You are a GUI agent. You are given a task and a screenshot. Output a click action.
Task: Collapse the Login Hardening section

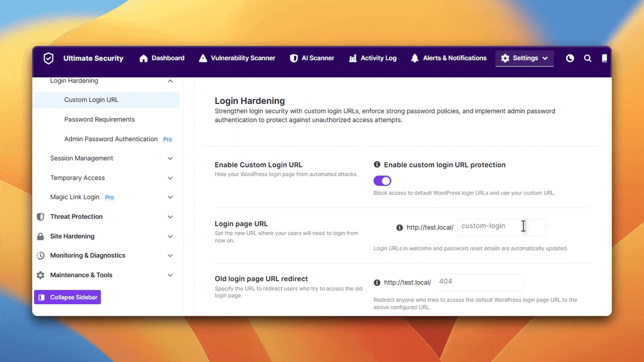click(170, 81)
